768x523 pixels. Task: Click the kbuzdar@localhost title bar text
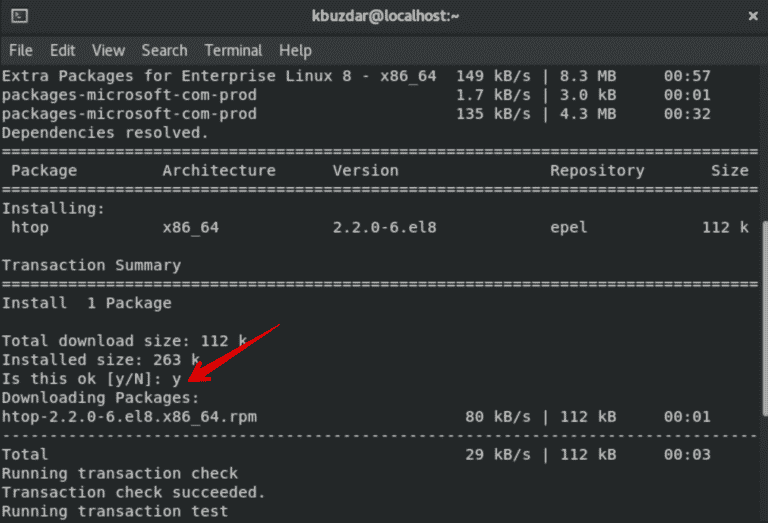point(384,16)
